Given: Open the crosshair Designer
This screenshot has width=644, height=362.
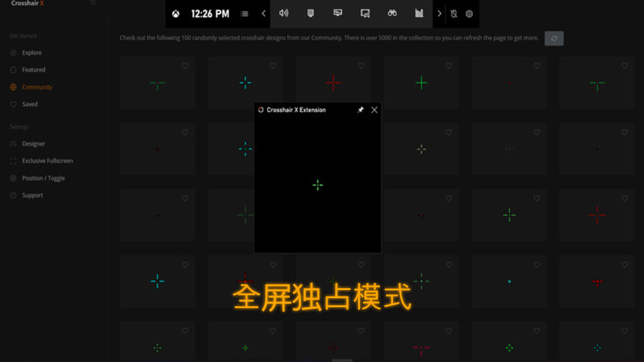Looking at the screenshot, I should pyautogui.click(x=34, y=144).
